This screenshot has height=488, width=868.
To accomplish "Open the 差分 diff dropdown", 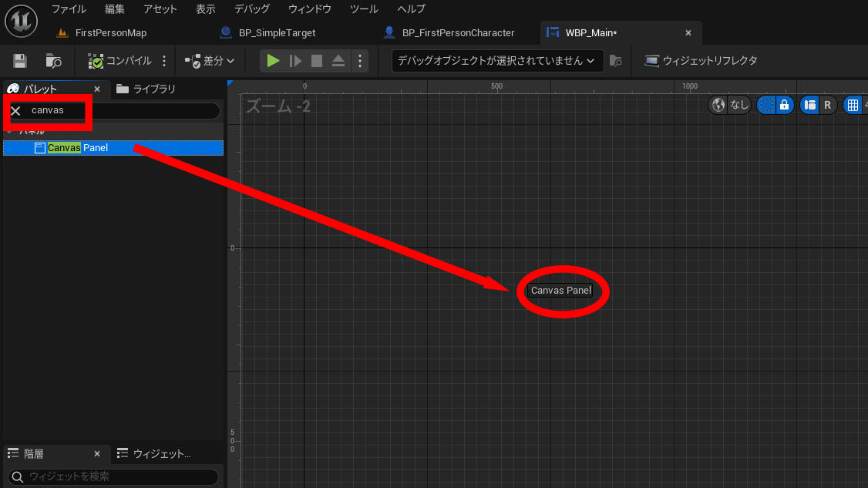I will point(209,61).
